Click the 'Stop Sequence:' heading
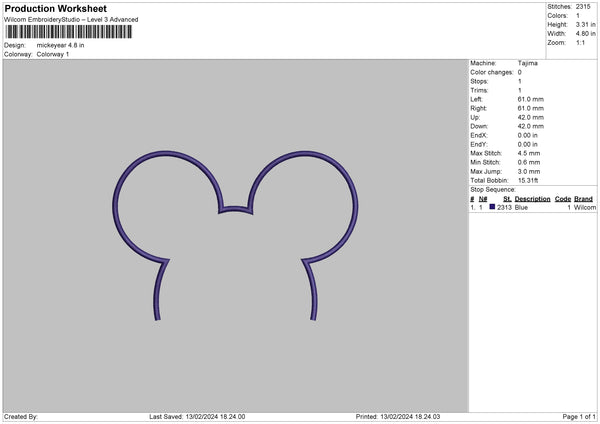 [x=493, y=190]
